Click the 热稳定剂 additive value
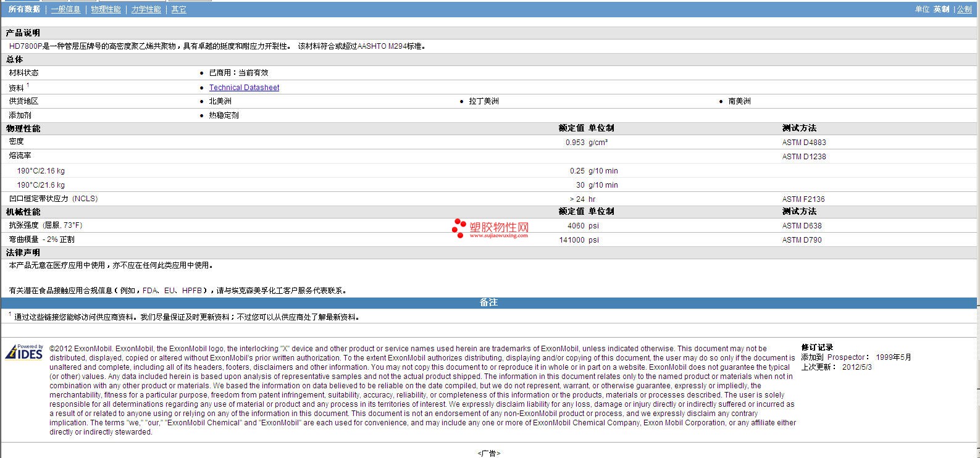 [x=224, y=115]
